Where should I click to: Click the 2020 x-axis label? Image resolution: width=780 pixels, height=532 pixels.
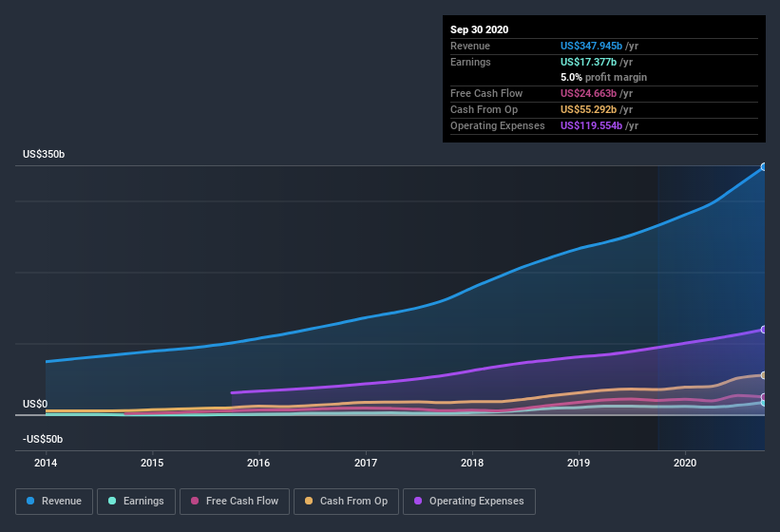685,463
